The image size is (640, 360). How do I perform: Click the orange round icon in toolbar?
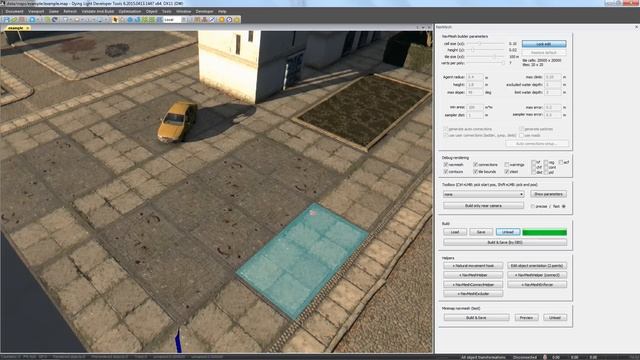(x=222, y=20)
